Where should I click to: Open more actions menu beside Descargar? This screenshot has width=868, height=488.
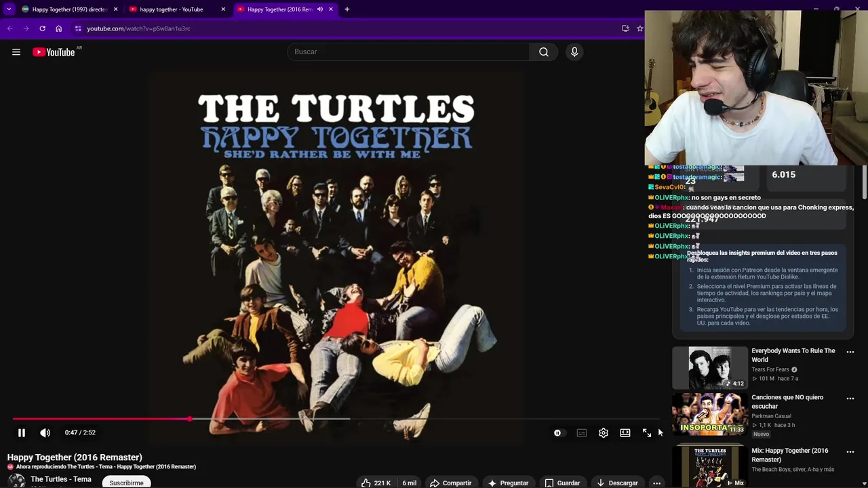(x=656, y=483)
